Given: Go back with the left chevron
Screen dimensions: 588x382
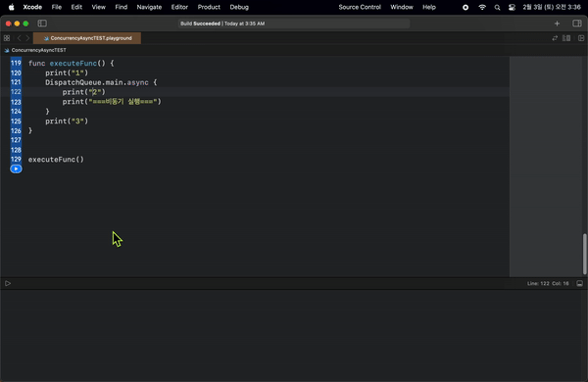Looking at the screenshot, I should 20,38.
